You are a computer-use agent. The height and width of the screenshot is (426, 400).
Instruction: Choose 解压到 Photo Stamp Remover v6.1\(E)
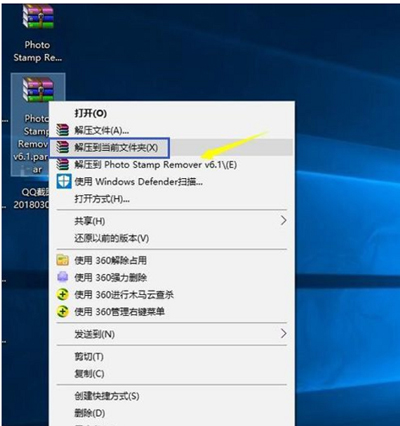pos(171,164)
